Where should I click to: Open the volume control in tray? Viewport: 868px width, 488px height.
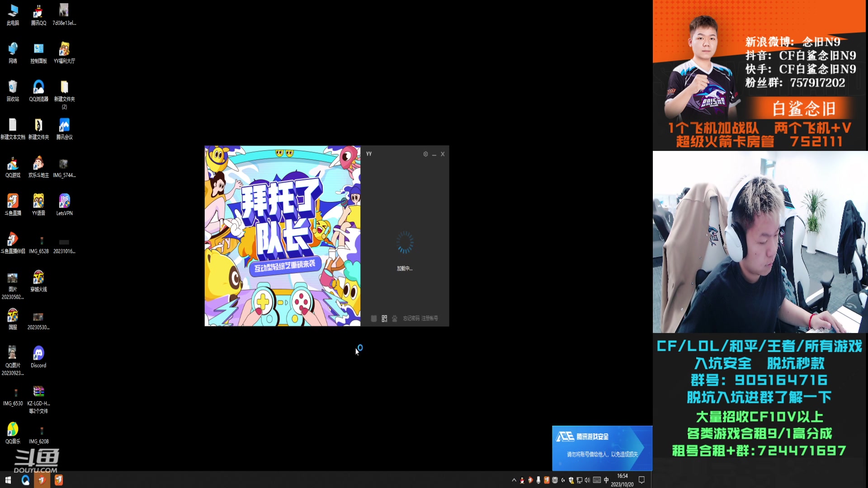click(x=587, y=480)
